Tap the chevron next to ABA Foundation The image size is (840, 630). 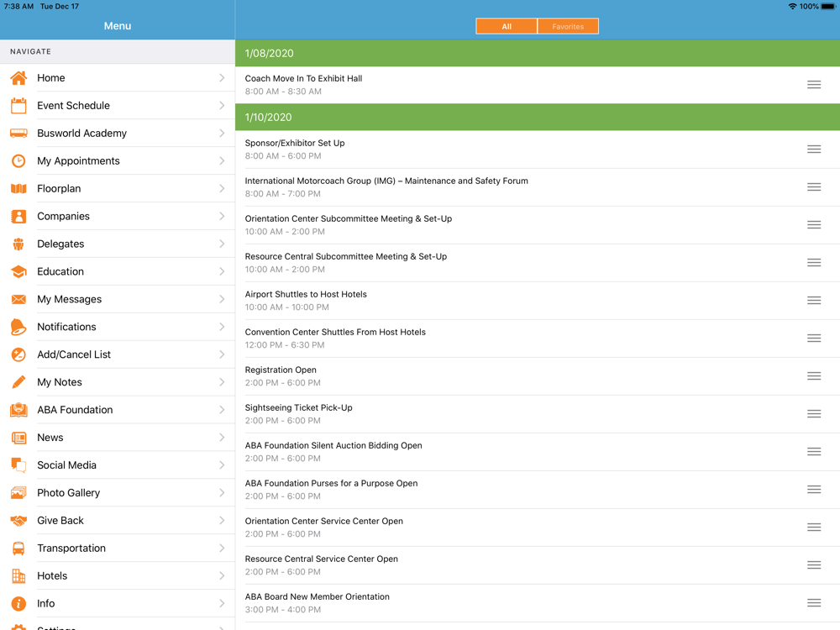222,410
